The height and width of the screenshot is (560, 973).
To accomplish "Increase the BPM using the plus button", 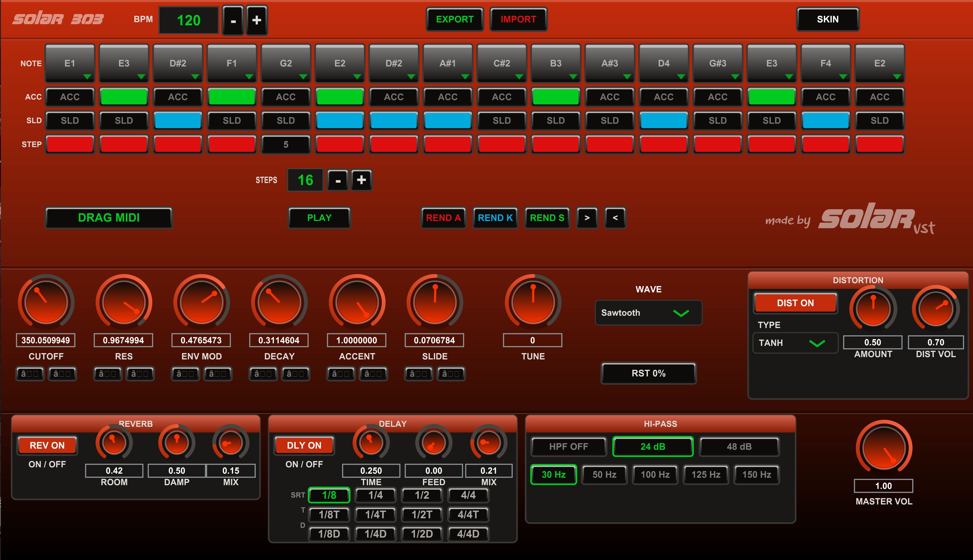I will [257, 20].
